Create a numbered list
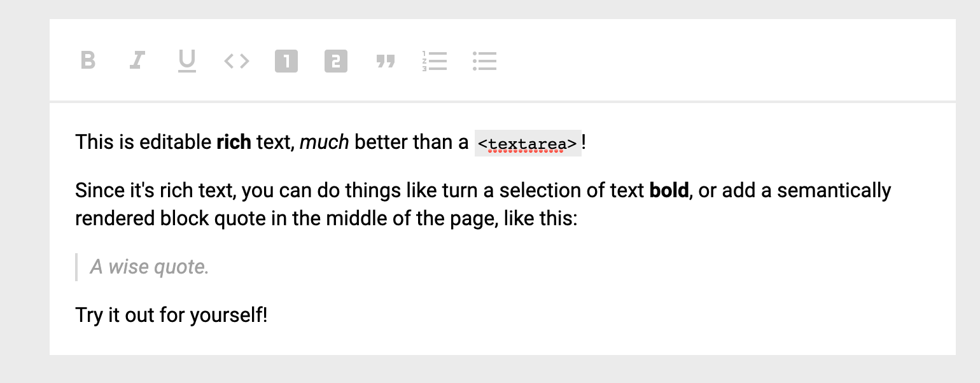The width and height of the screenshot is (980, 383). [x=435, y=61]
